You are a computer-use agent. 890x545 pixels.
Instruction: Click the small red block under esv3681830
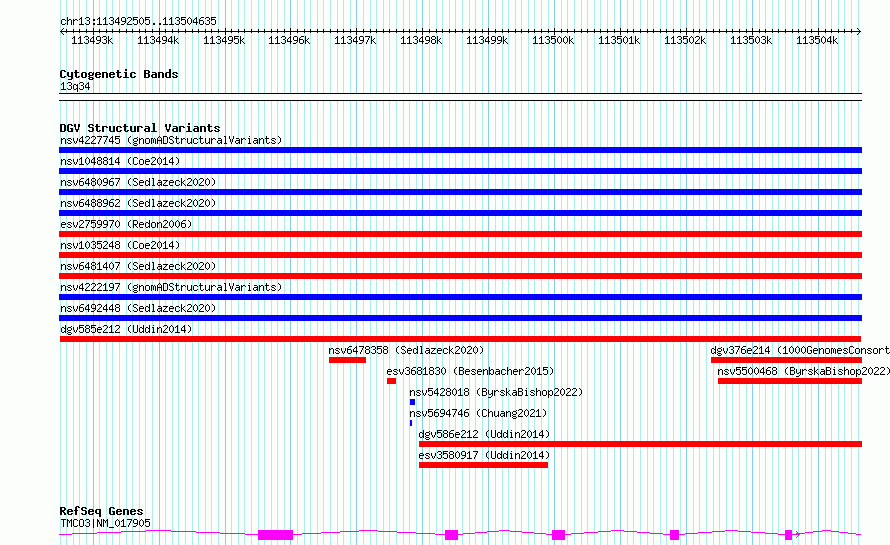[x=391, y=381]
